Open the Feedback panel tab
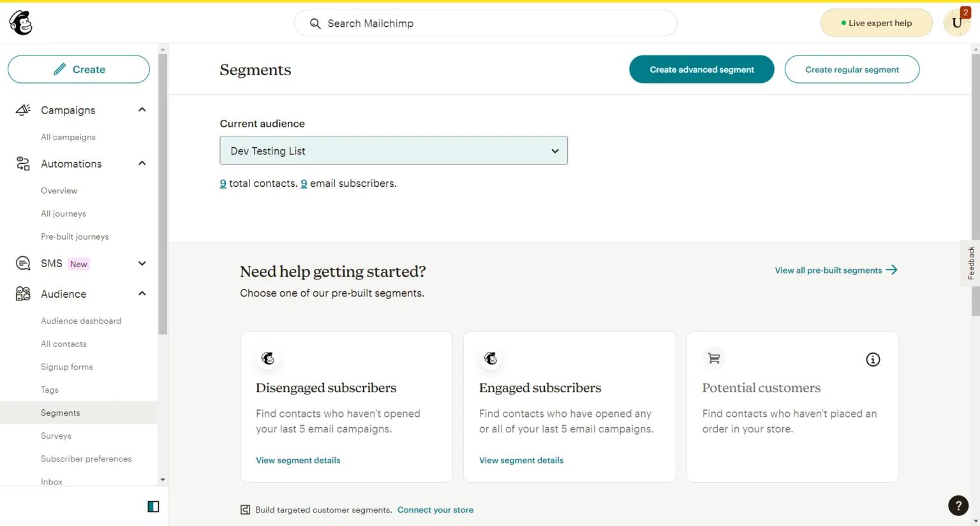The width and height of the screenshot is (980, 526). pos(970,263)
